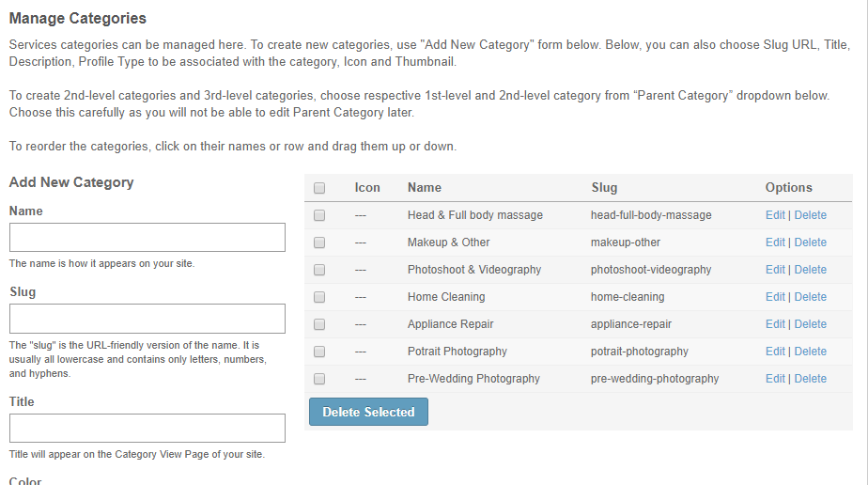
Task: Check the Head & Full body massage row
Action: [x=319, y=215]
